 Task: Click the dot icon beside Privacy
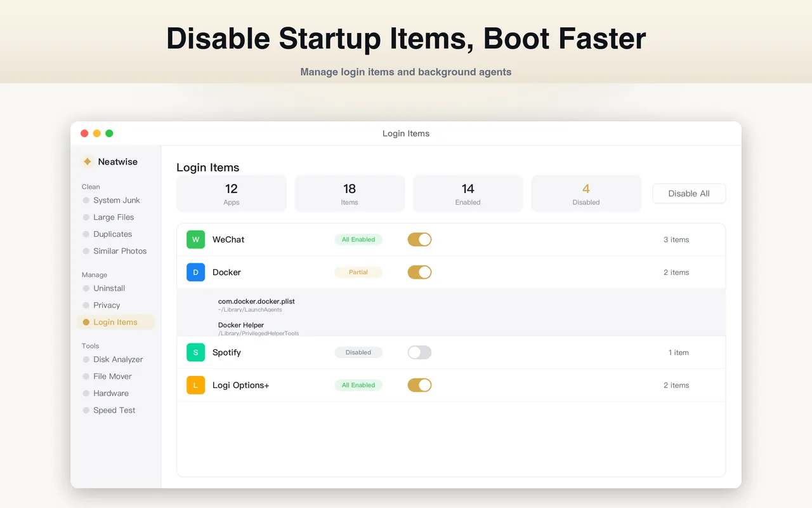point(86,305)
